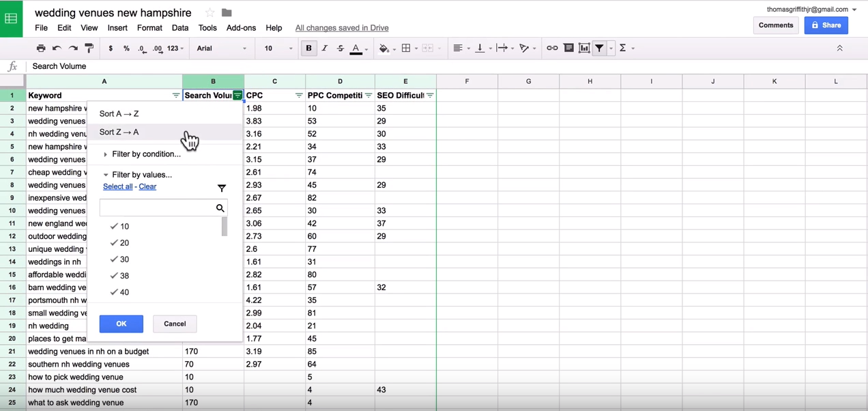Open the Data menu
The image size is (868, 411).
coord(180,28)
